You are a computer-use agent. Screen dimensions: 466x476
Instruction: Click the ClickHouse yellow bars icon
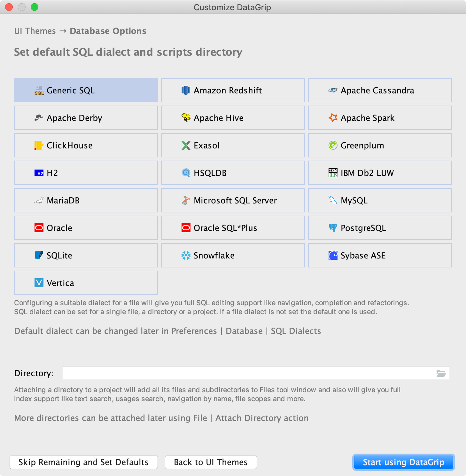point(39,145)
